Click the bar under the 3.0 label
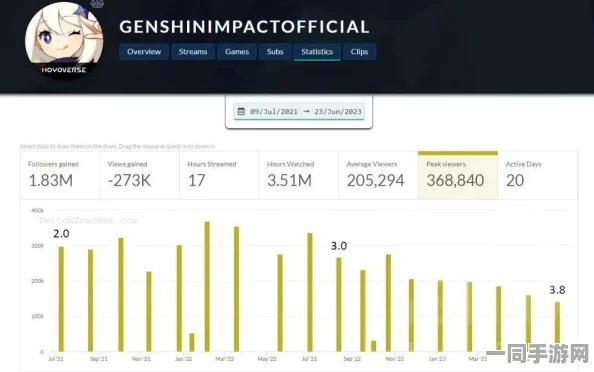This screenshot has width=594, height=372. [x=339, y=304]
